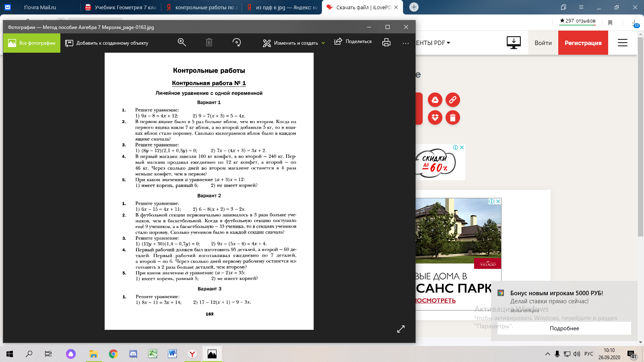The image size is (644, 362).
Task: Open Task View on taskbar
Action: point(48,354)
